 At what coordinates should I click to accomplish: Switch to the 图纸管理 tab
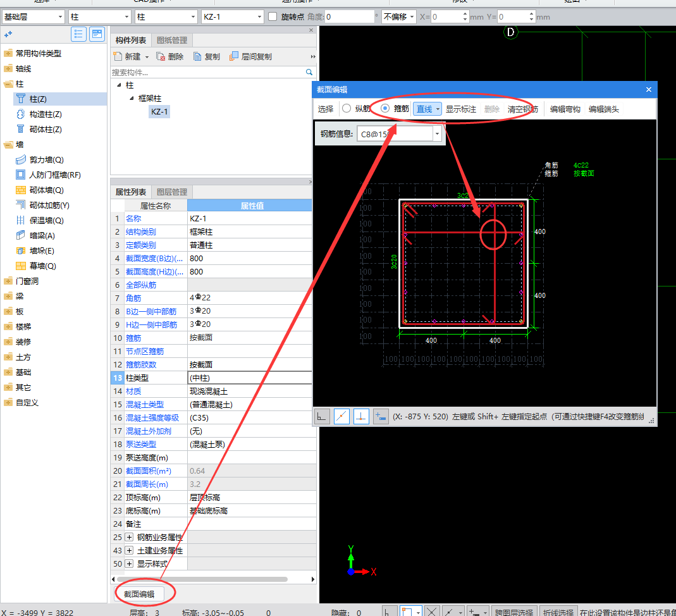point(172,40)
